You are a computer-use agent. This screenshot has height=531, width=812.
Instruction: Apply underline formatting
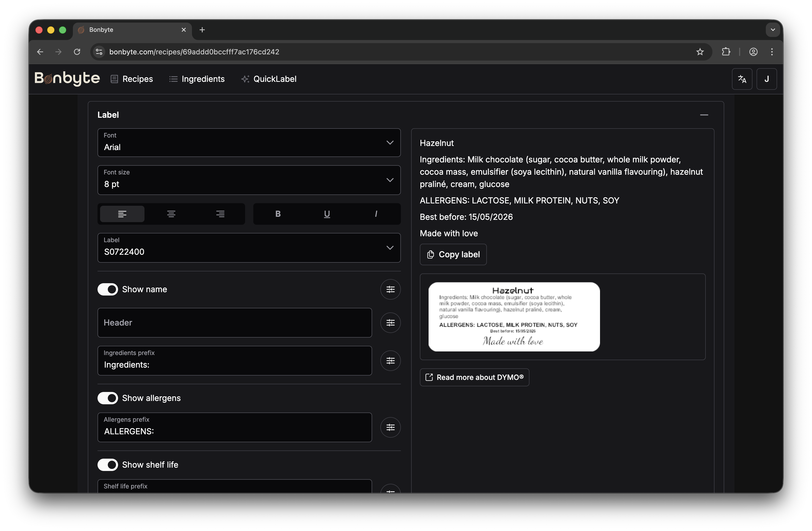[x=326, y=214]
